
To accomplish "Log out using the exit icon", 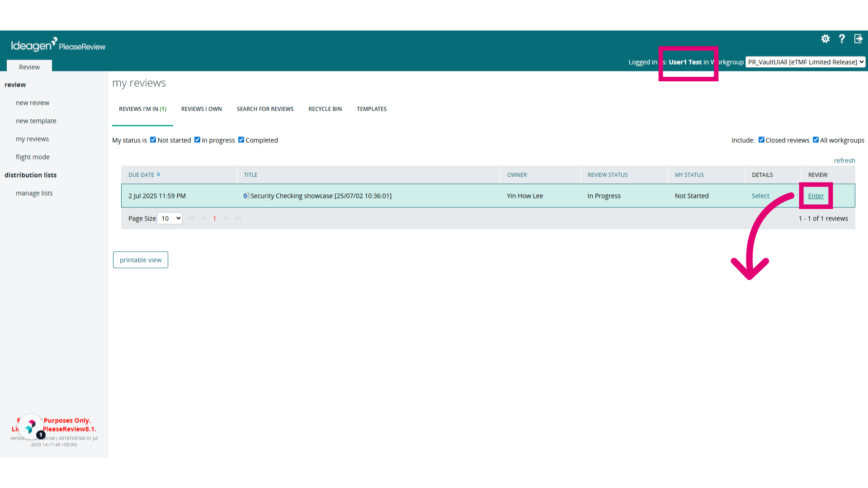I will point(859,39).
